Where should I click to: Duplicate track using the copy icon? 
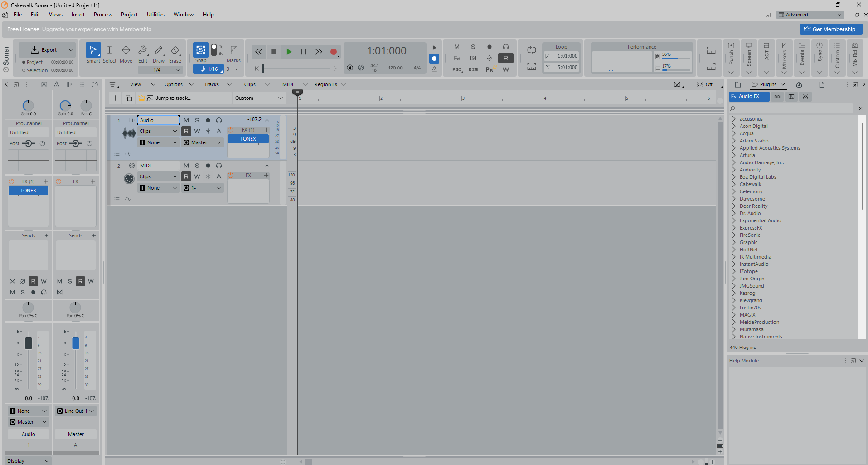tap(129, 98)
